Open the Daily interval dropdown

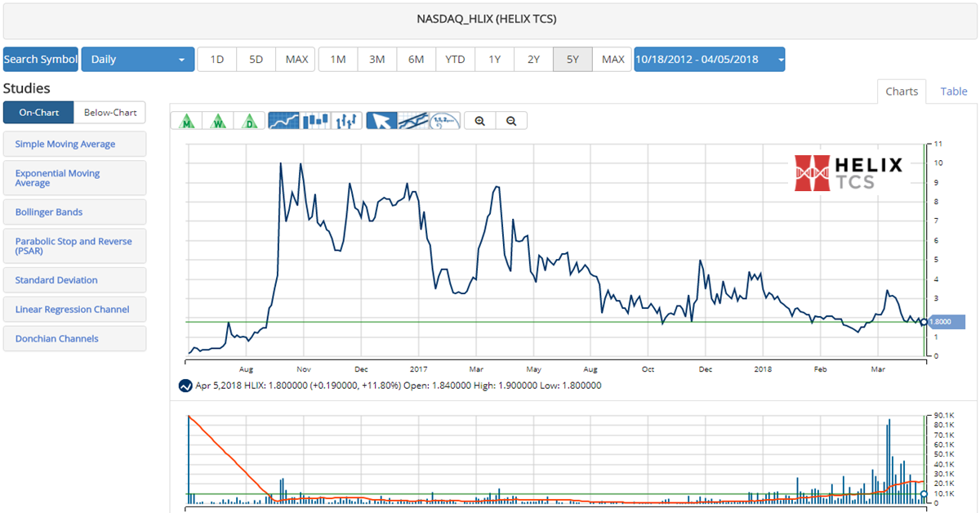click(137, 59)
